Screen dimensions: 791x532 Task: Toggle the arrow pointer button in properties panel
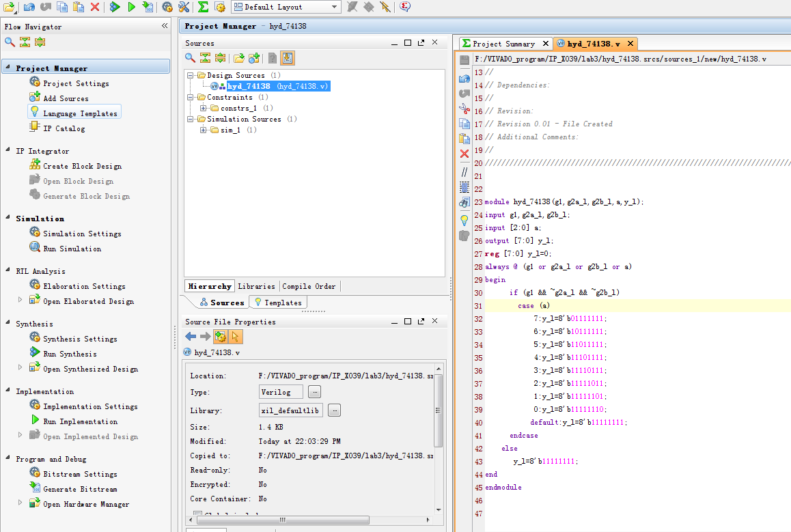click(235, 337)
